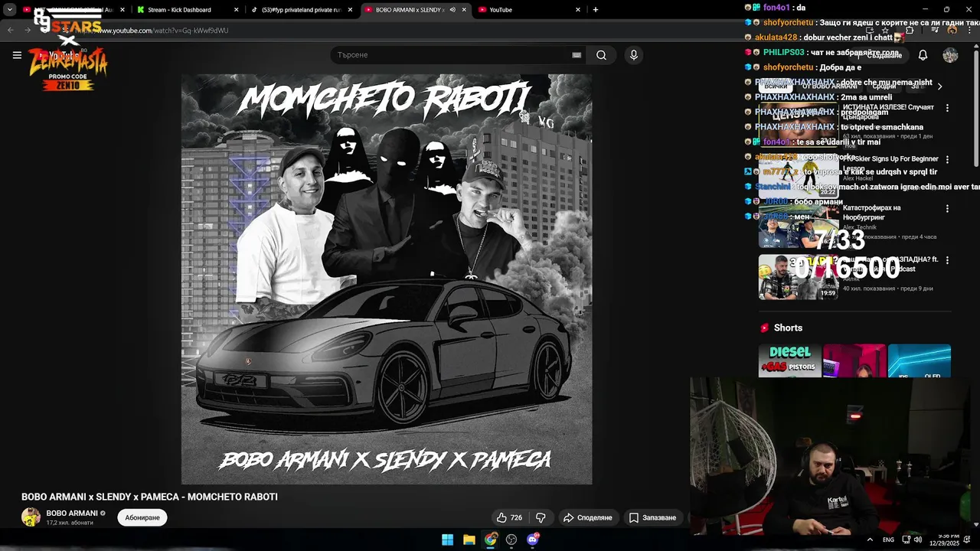Image resolution: width=980 pixels, height=551 pixels.
Task: Dislike the video with thumbs-down
Action: 541,517
